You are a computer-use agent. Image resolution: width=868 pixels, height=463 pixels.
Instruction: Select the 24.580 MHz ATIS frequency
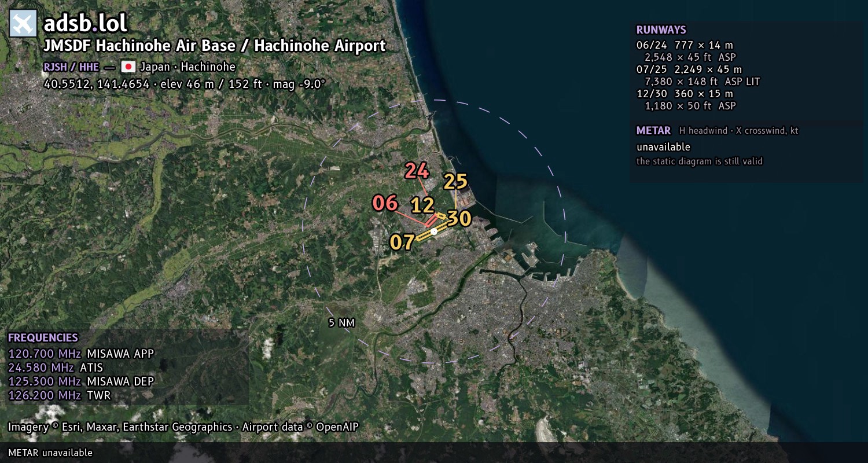pos(56,368)
